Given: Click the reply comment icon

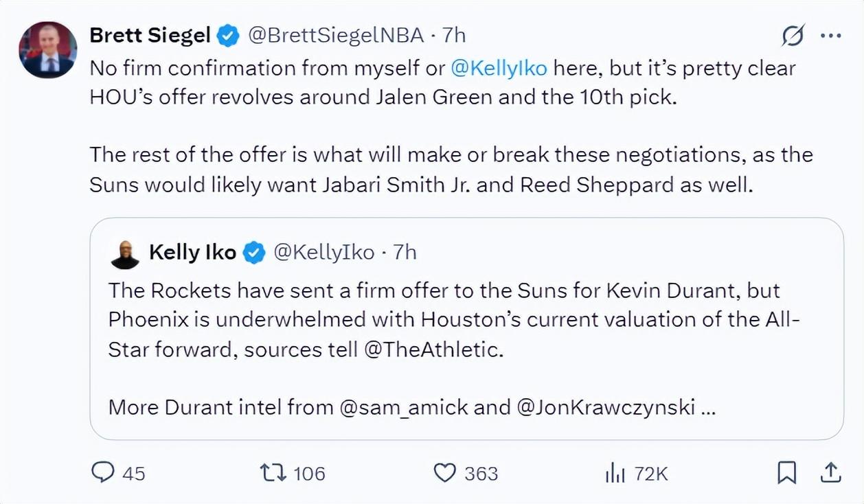Looking at the screenshot, I should [103, 472].
